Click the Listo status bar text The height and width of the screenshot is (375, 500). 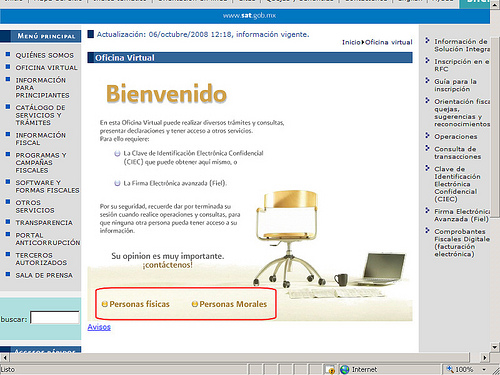[8, 370]
